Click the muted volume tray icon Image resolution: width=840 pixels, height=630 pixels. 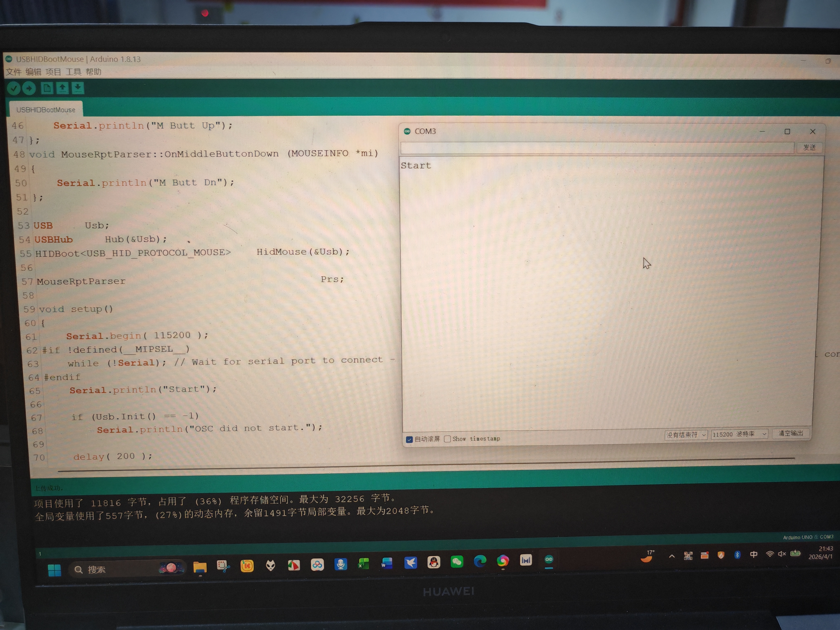pos(782,554)
